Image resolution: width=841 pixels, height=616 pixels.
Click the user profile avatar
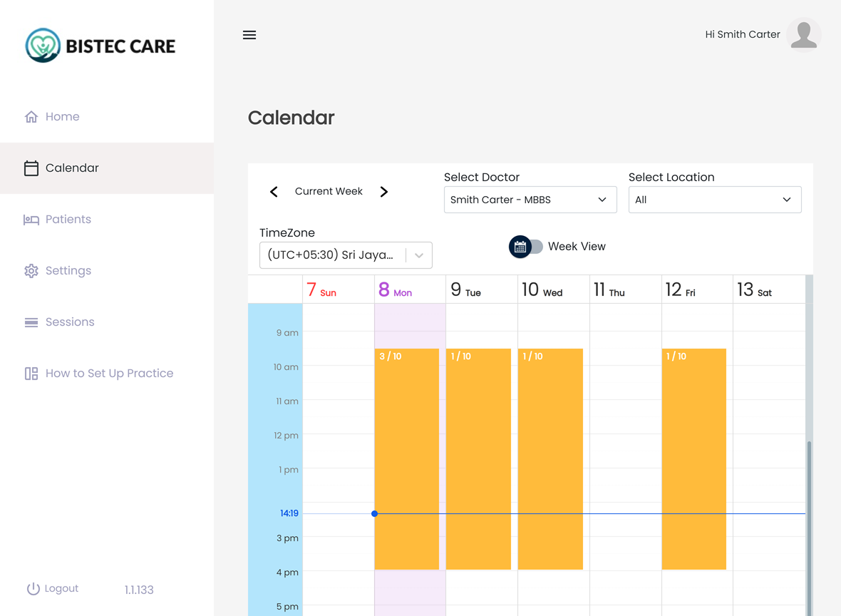(804, 35)
